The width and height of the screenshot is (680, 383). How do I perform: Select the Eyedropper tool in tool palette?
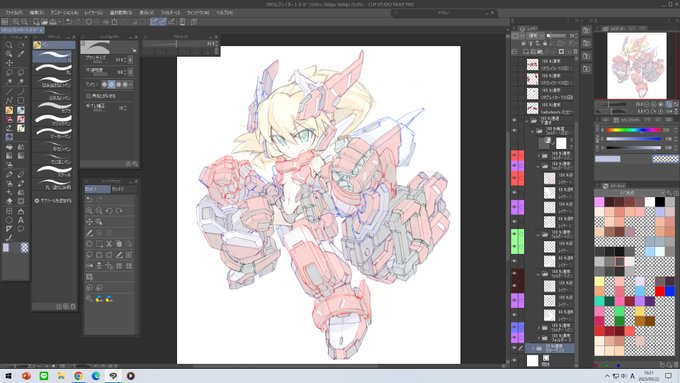click(20, 54)
